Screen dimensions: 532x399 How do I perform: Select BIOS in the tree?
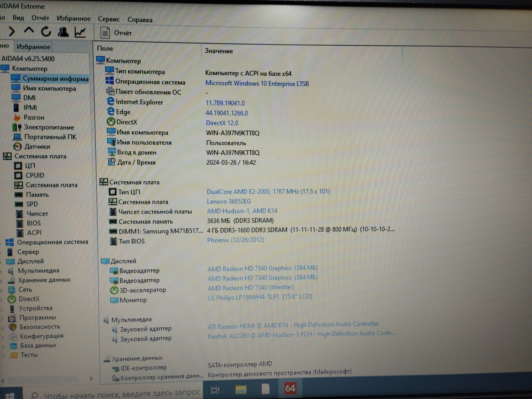[34, 223]
